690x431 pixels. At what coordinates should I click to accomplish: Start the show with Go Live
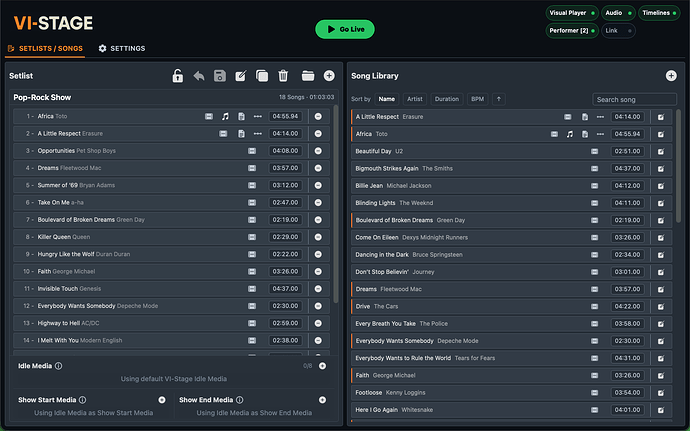click(345, 29)
